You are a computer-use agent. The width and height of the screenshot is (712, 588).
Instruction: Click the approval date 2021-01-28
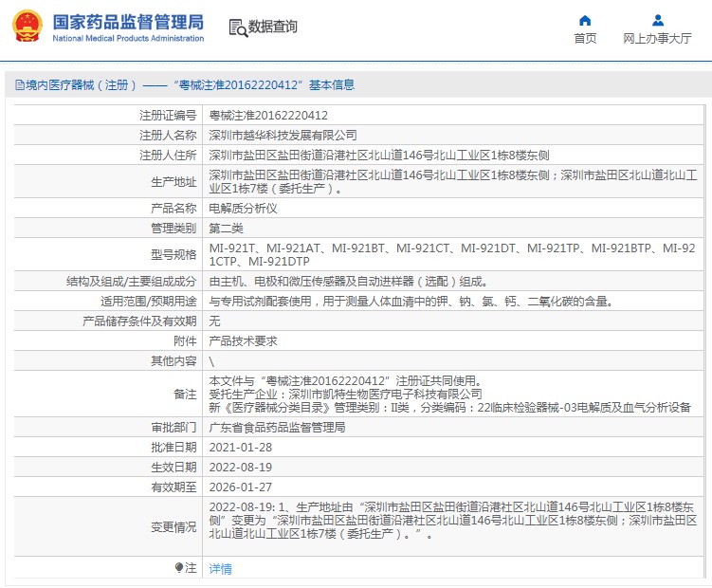[x=240, y=448]
